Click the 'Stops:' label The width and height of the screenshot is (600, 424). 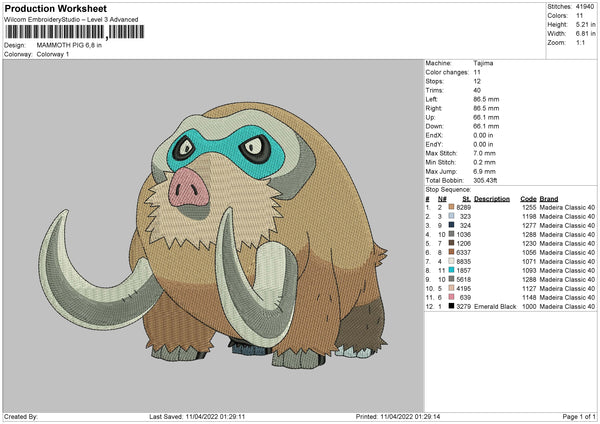(434, 81)
